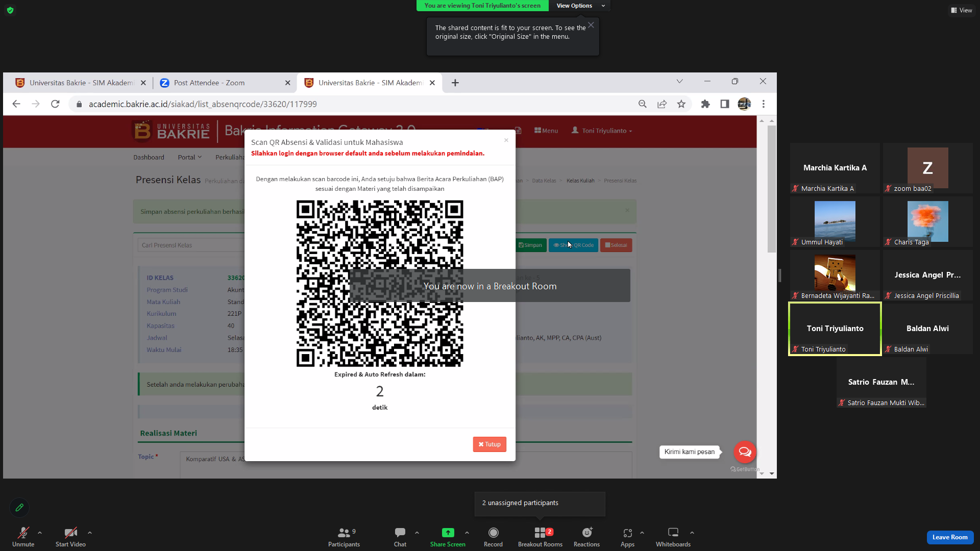Click the green encryption shield icon
Screen dimensions: 980x551
point(10,10)
